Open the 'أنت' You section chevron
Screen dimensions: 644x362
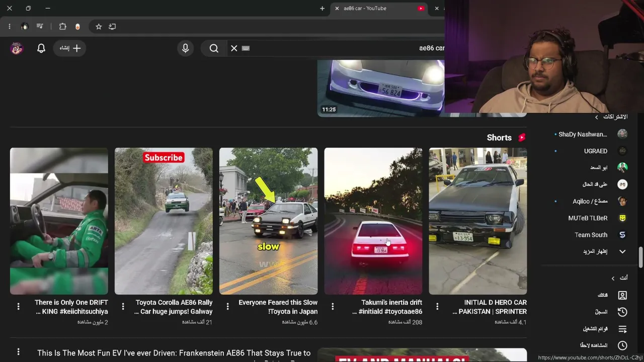613,278
